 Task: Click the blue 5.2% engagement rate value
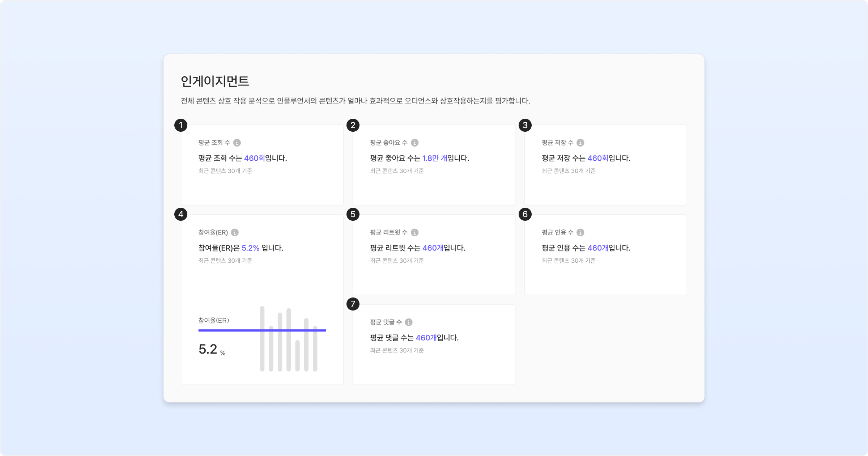[x=250, y=248]
